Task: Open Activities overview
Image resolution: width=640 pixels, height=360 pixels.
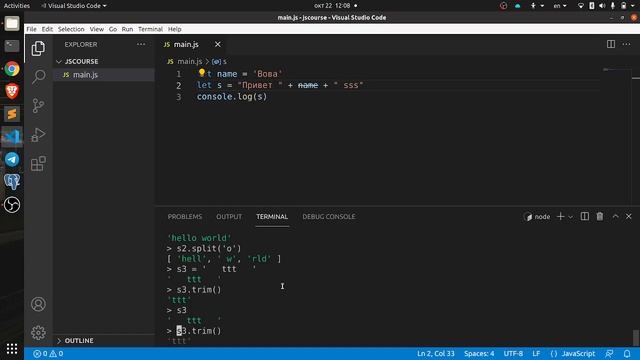Action: tap(17, 6)
